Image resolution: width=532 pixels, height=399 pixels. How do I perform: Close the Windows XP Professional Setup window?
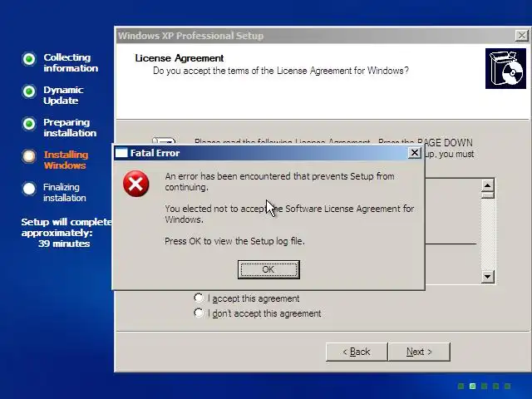pos(521,35)
